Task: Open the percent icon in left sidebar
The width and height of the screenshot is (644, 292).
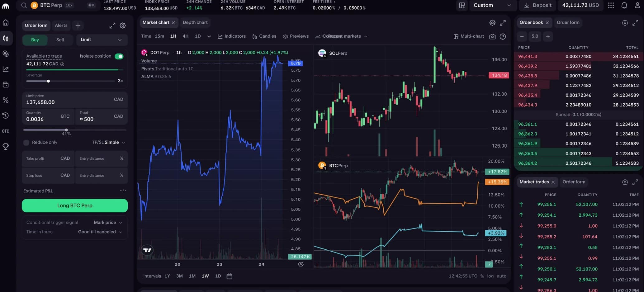Action: (x=6, y=100)
